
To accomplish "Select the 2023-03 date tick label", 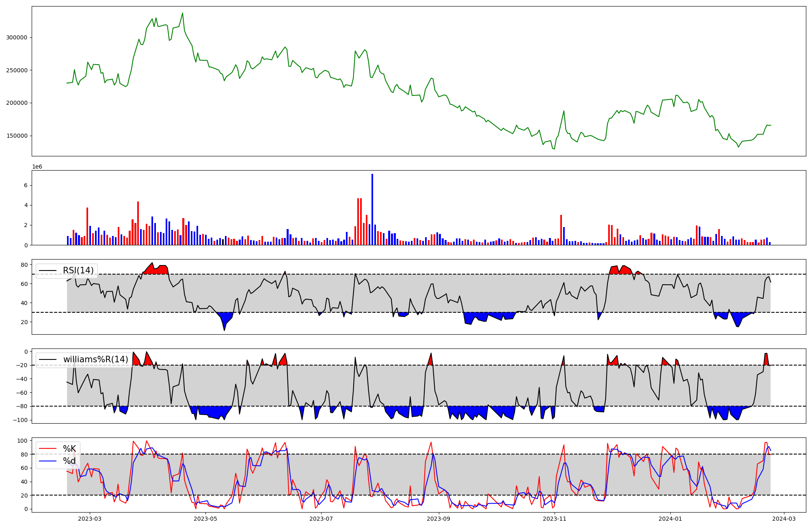I will point(90,519).
